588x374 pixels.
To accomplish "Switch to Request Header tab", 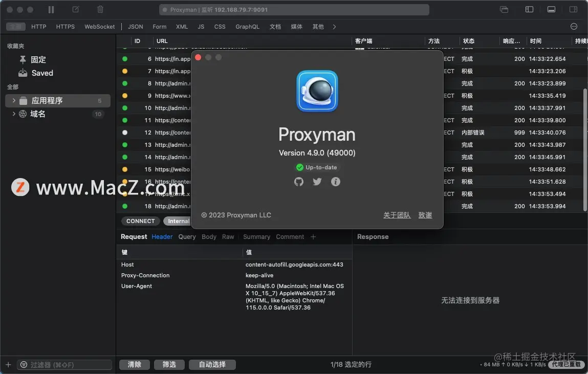I will (x=162, y=237).
